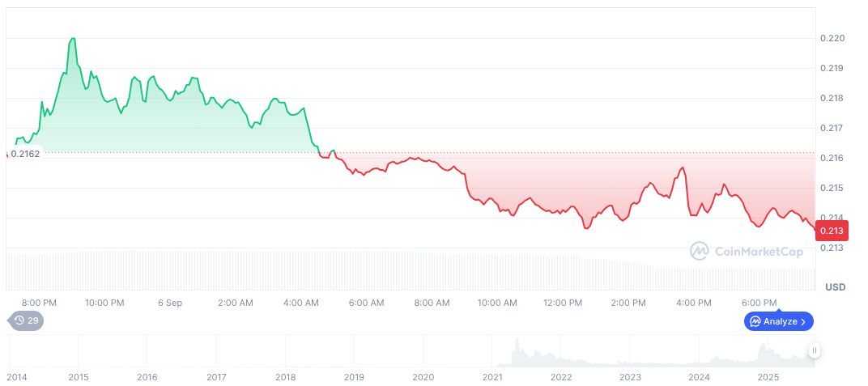
Task: Pick year 2023 on the overview timeline
Action: [630, 377]
